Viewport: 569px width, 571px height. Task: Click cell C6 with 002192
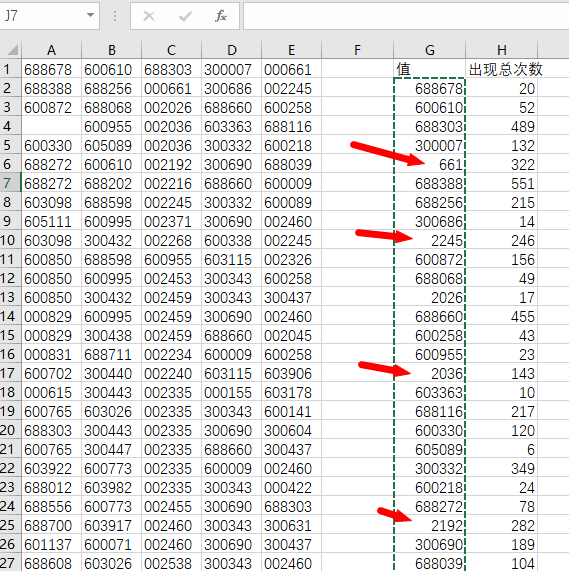pyautogui.click(x=171, y=164)
